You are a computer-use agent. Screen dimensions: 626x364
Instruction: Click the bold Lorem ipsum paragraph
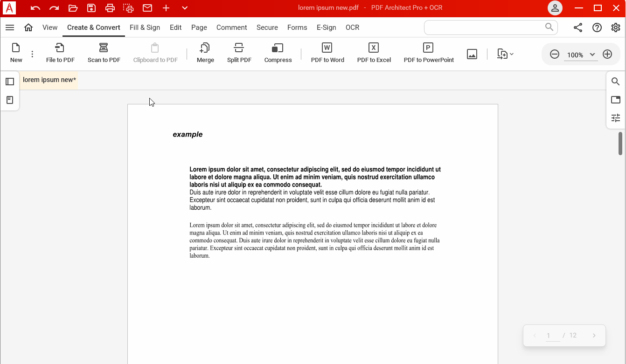(315, 177)
